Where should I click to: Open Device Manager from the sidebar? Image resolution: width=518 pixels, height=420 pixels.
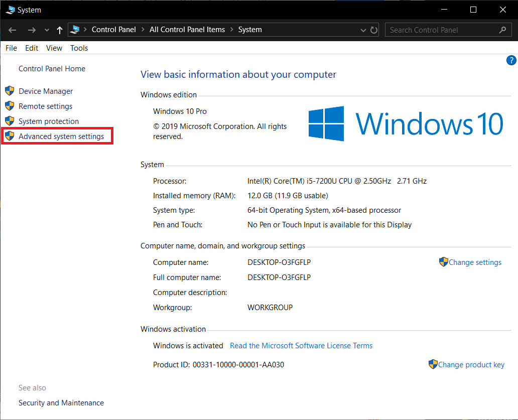pos(45,91)
